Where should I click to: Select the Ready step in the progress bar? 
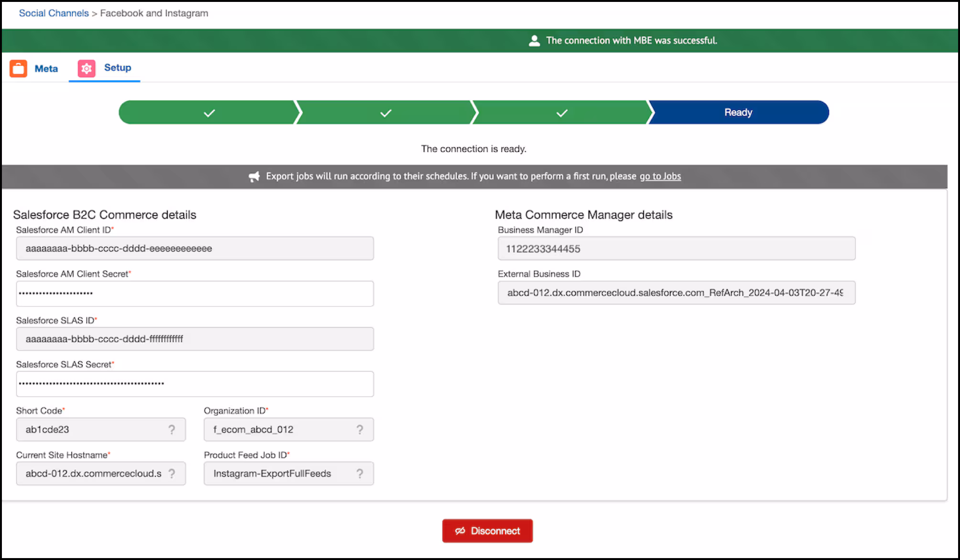[738, 112]
